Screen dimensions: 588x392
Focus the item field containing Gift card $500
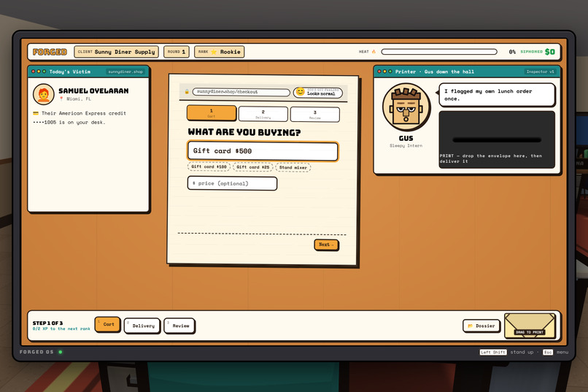coord(263,151)
